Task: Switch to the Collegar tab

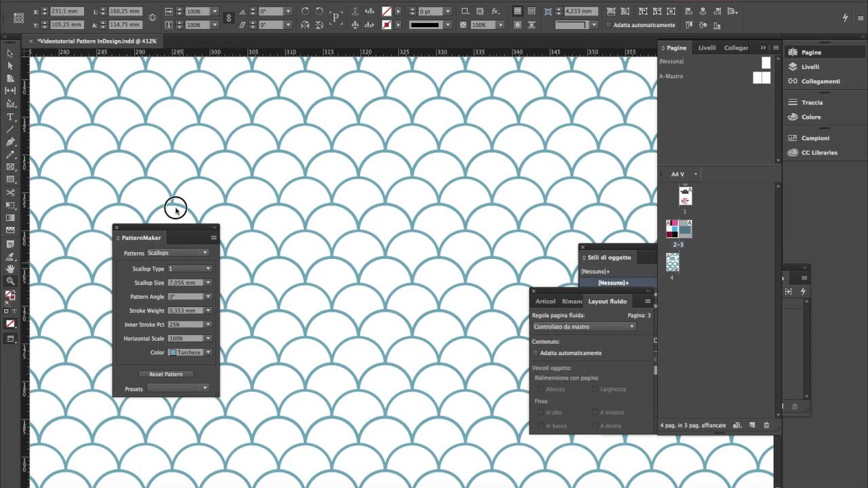Action: (x=736, y=47)
